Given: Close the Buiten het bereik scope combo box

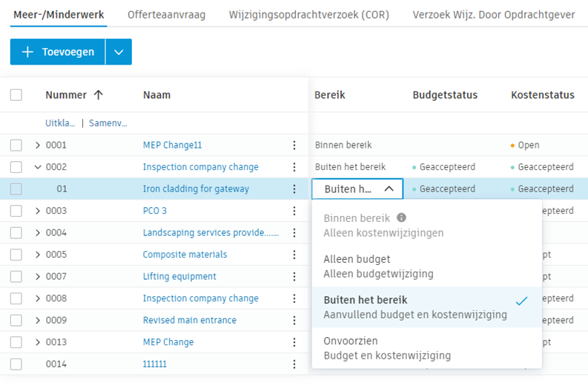Looking at the screenshot, I should pos(389,189).
